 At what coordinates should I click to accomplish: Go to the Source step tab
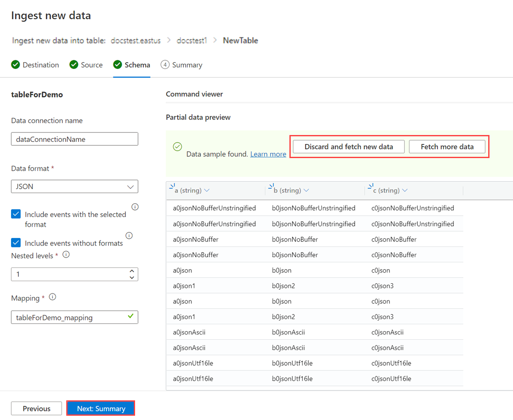tap(86, 65)
